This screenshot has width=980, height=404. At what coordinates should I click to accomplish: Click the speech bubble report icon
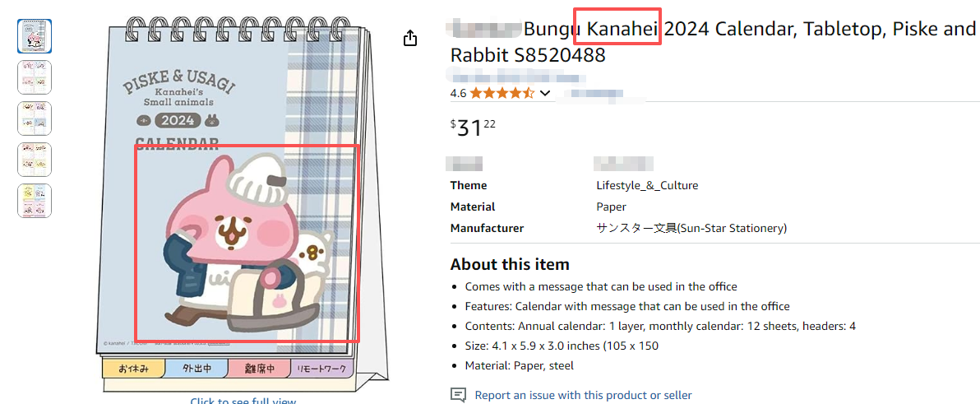tap(459, 395)
